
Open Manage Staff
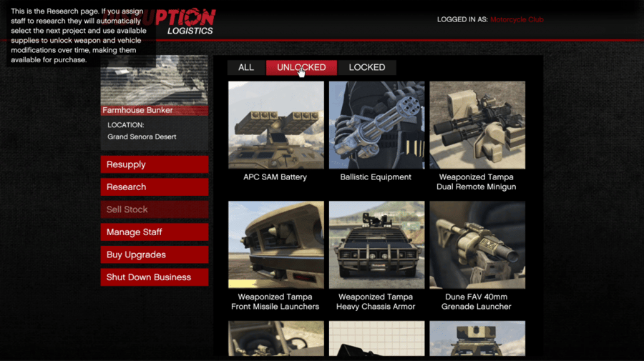click(x=155, y=232)
